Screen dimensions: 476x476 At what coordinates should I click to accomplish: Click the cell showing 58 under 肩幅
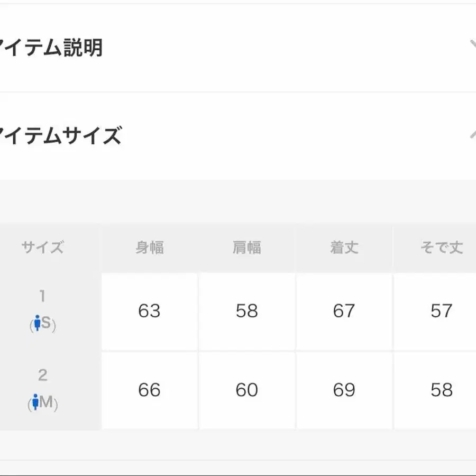click(x=247, y=312)
